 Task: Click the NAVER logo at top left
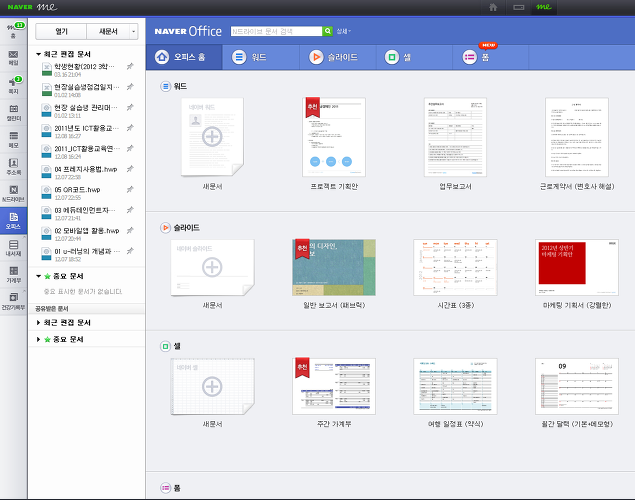[x=20, y=7]
